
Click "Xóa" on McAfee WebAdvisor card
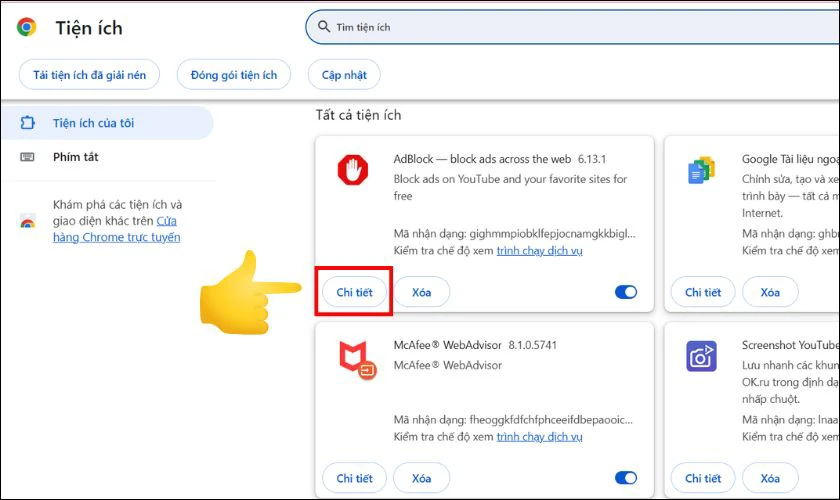pos(421,478)
